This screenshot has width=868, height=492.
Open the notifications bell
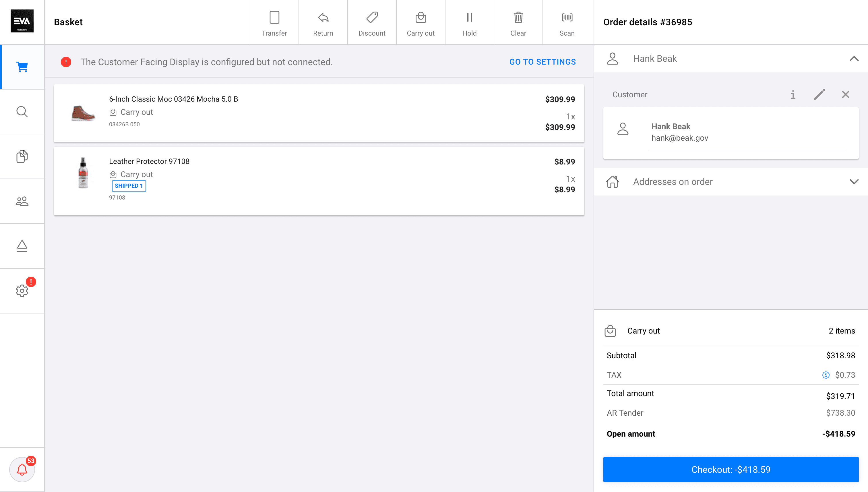click(x=22, y=469)
